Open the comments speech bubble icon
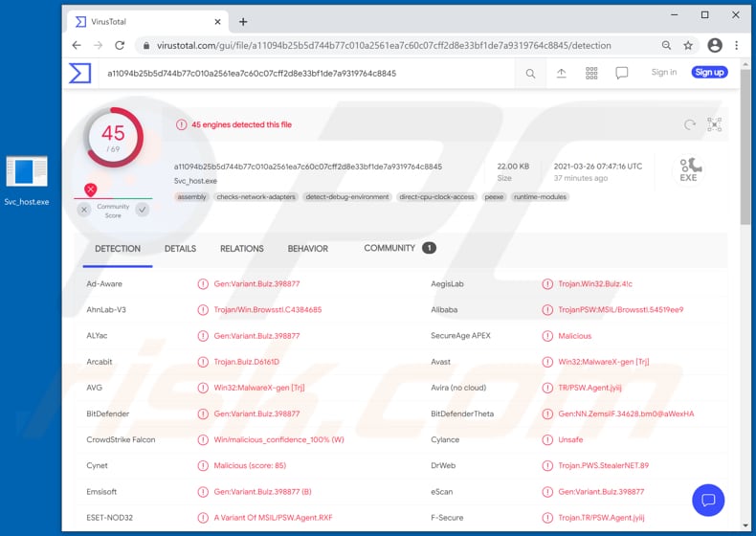The height and width of the screenshot is (536, 756). 622,73
